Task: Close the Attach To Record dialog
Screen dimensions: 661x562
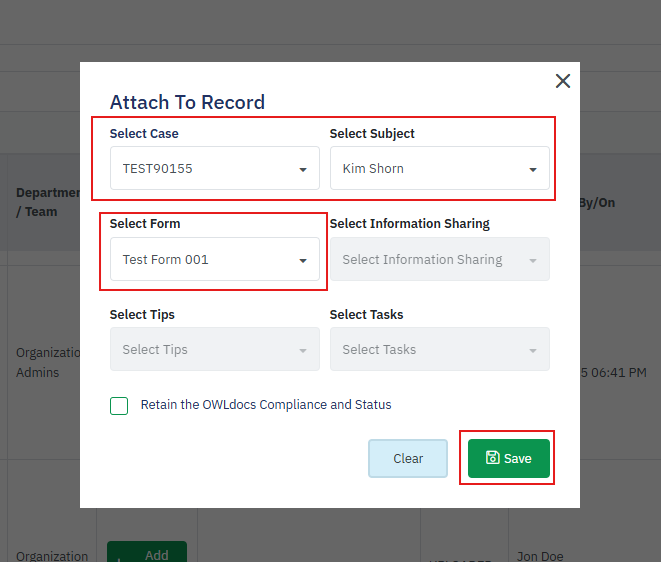Action: 563,81
